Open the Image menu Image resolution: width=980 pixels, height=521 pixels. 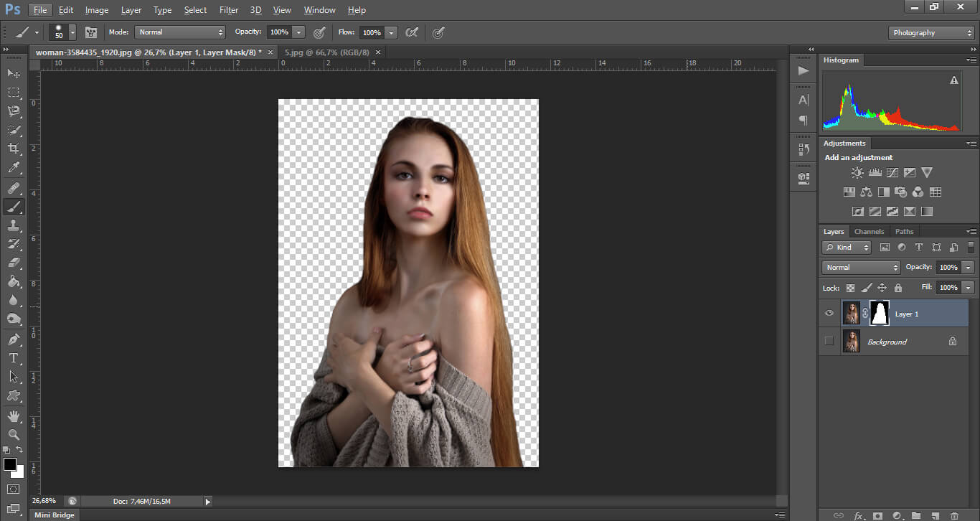[97, 10]
